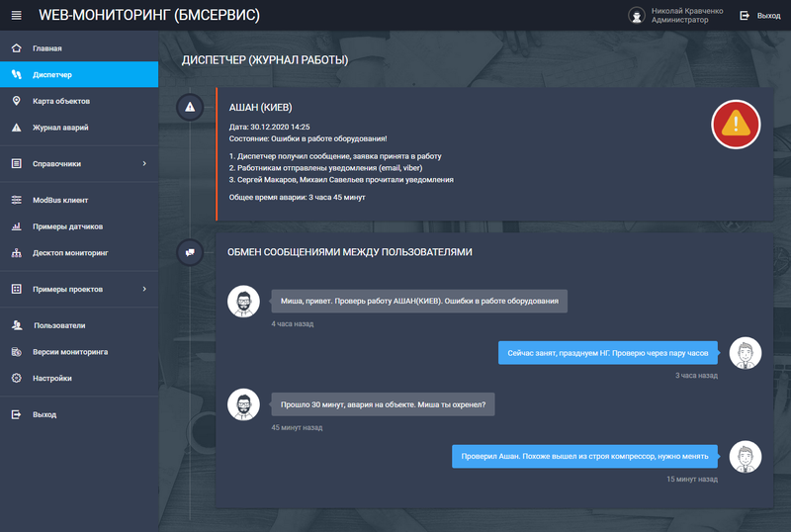Click the 'Дата: 30.12.2020 14:25' text
Viewport: 791px width, 532px height.
[x=269, y=127]
